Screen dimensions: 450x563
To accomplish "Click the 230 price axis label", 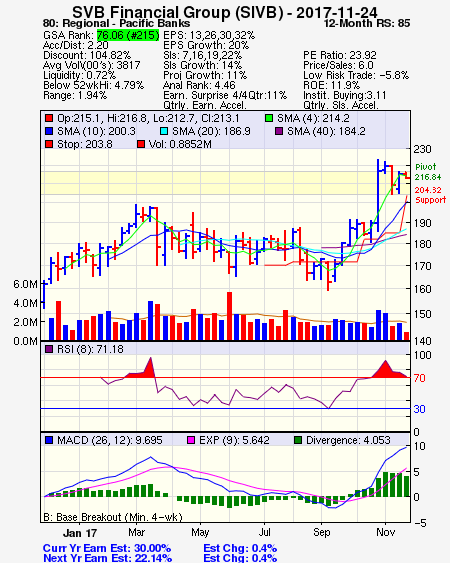I will point(422,149).
